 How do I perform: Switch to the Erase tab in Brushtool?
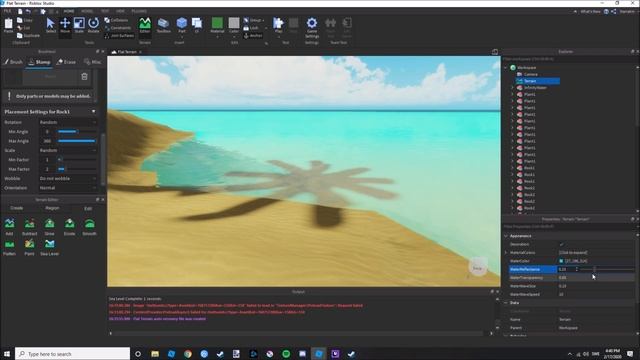click(66, 62)
